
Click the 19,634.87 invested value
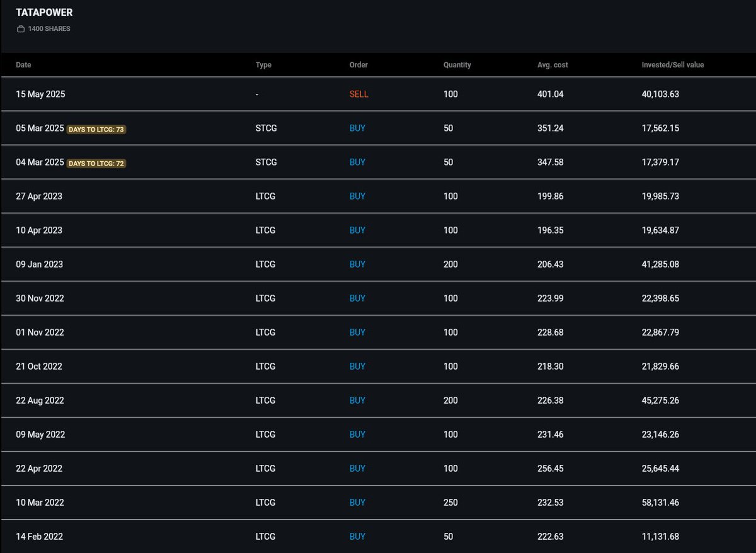click(660, 231)
